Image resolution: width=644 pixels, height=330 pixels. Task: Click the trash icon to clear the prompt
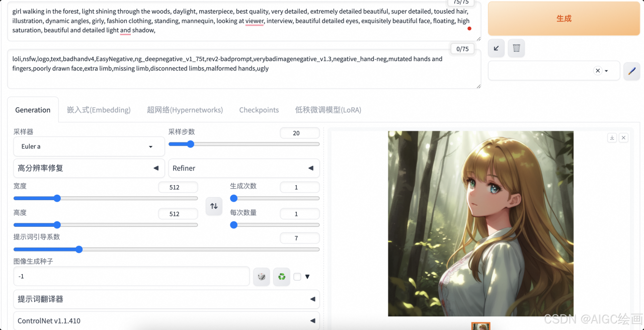coord(516,48)
